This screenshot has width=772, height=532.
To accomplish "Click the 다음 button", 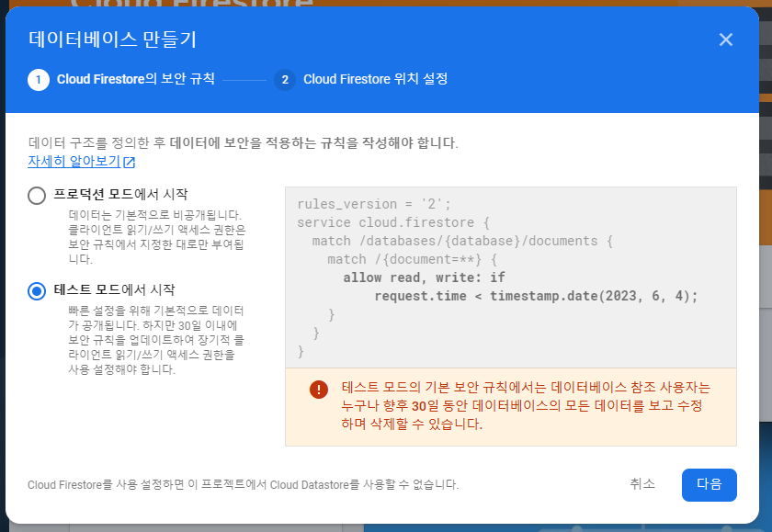I will click(x=709, y=485).
